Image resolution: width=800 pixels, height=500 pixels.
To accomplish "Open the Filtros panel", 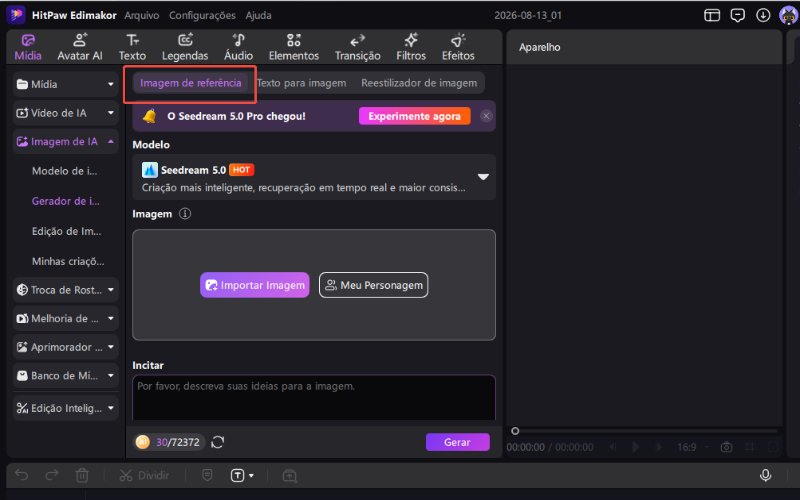I will point(411,47).
